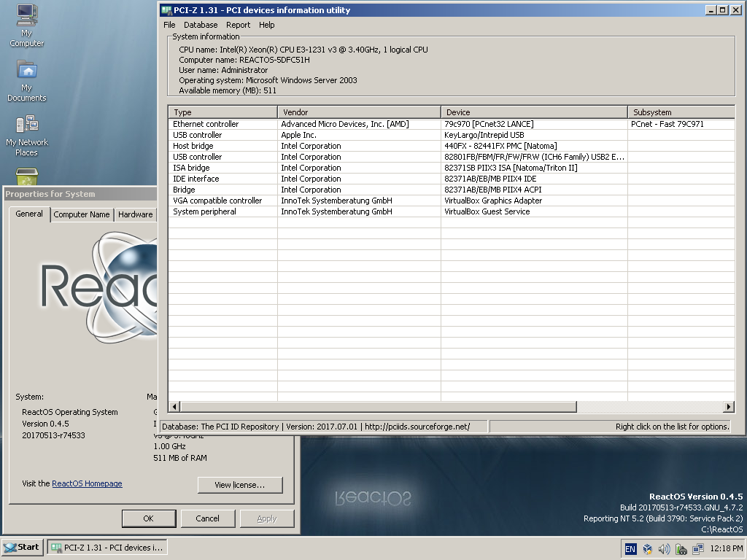Select the My Documents desktop icon

[x=27, y=80]
